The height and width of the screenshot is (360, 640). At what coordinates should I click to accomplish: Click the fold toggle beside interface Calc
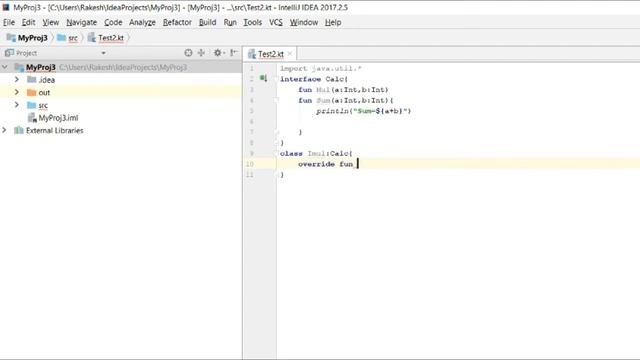(276, 79)
